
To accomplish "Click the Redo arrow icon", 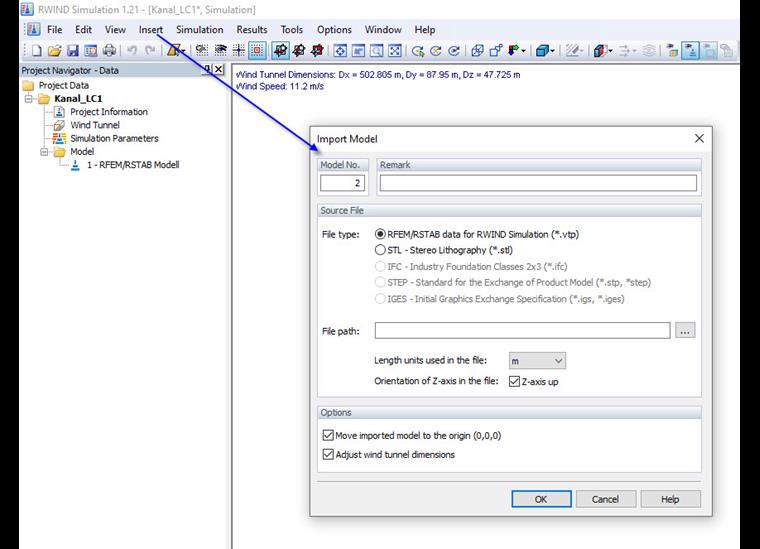I will tap(150, 50).
